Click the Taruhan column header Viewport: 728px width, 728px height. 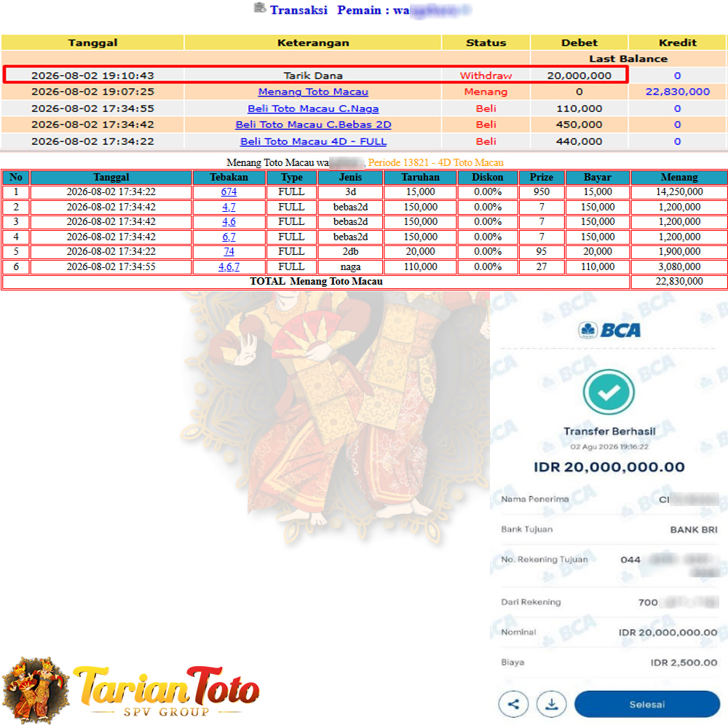tap(420, 178)
